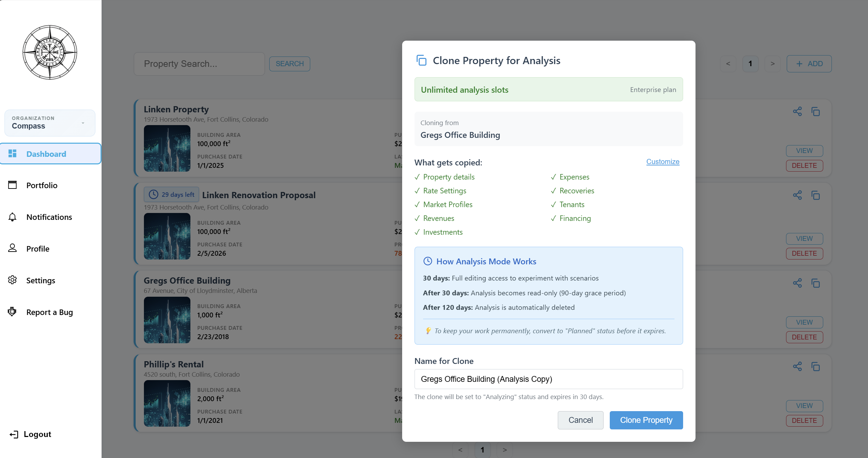The image size is (868, 458).
Task: Click the Dashboard icon in the sidebar
Action: pos(13,154)
